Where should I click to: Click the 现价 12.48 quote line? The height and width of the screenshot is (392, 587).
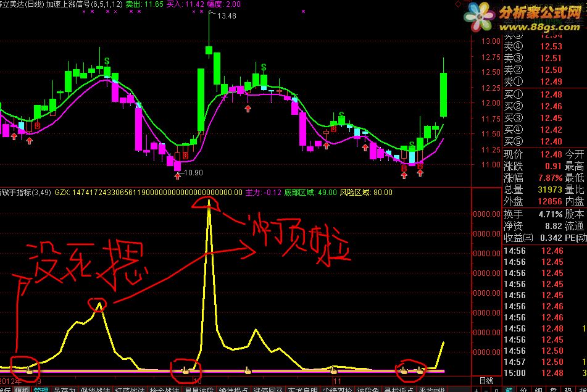533,154
